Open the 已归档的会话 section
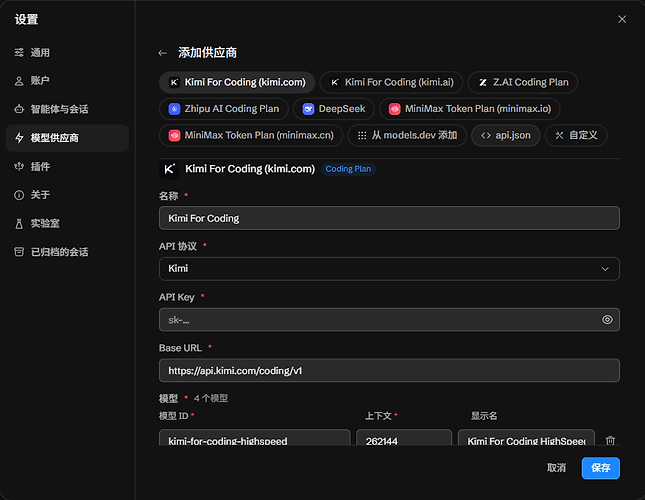 tap(67, 252)
